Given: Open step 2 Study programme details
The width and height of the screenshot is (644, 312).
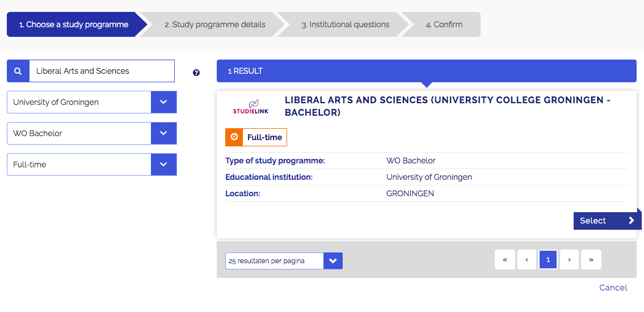Looking at the screenshot, I should 214,24.
